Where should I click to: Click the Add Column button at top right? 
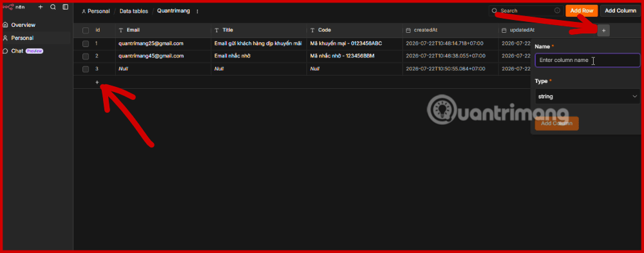point(620,11)
